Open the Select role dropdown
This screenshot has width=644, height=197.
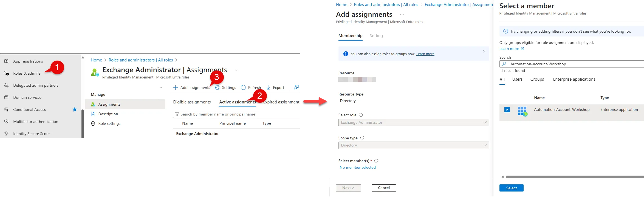tap(414, 122)
